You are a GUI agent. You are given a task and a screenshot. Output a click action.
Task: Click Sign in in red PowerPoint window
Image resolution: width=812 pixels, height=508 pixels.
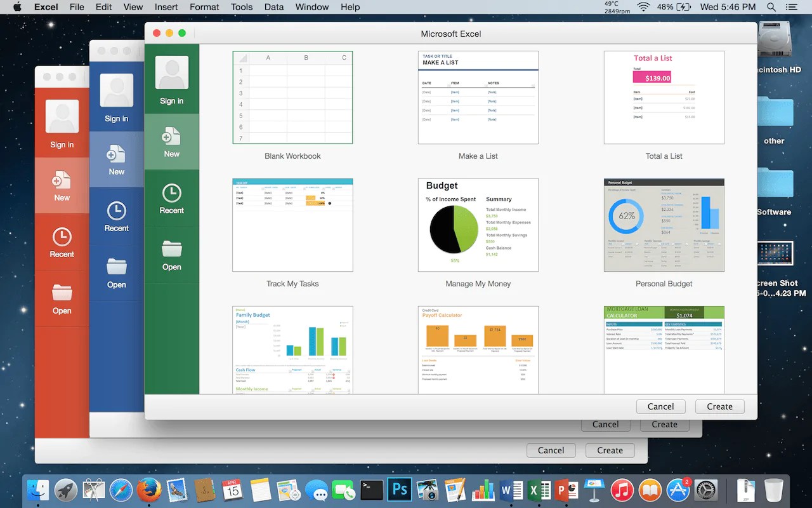point(62,123)
